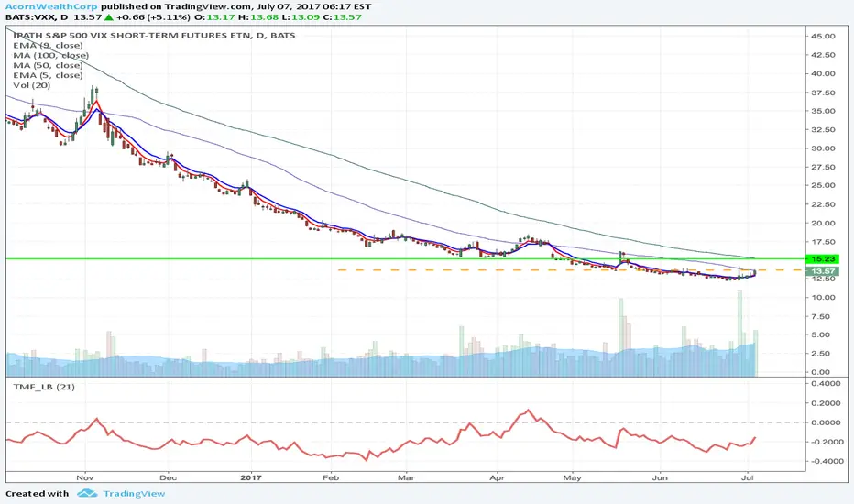Screen dimensions: 854x504
Task: Click the Dec label on time axis
Action: 169,477
